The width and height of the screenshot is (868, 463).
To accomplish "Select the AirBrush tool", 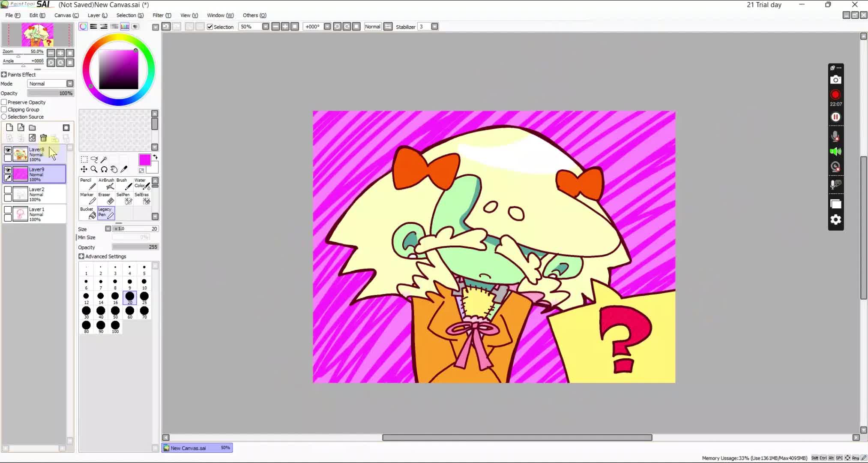I will (x=106, y=184).
